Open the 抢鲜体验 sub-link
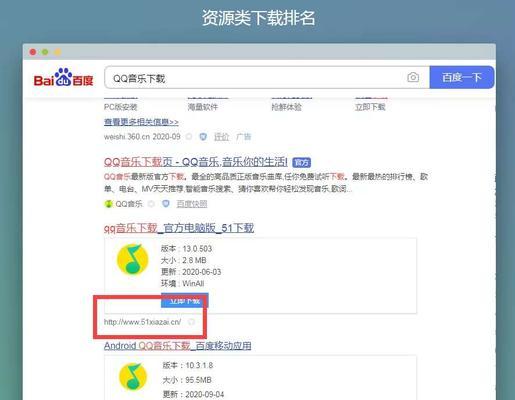The height and width of the screenshot is (400, 515). click(x=286, y=107)
